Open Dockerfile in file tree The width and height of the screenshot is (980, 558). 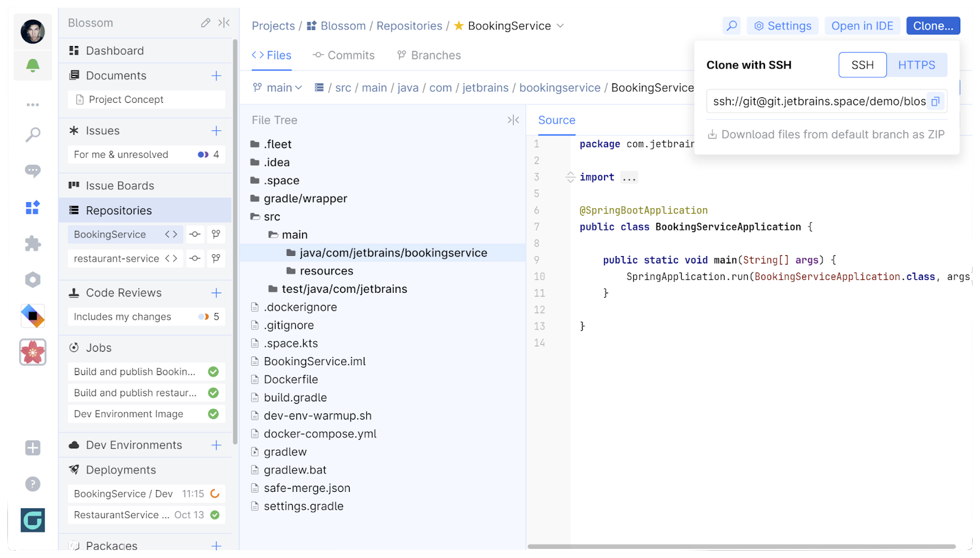[291, 380]
